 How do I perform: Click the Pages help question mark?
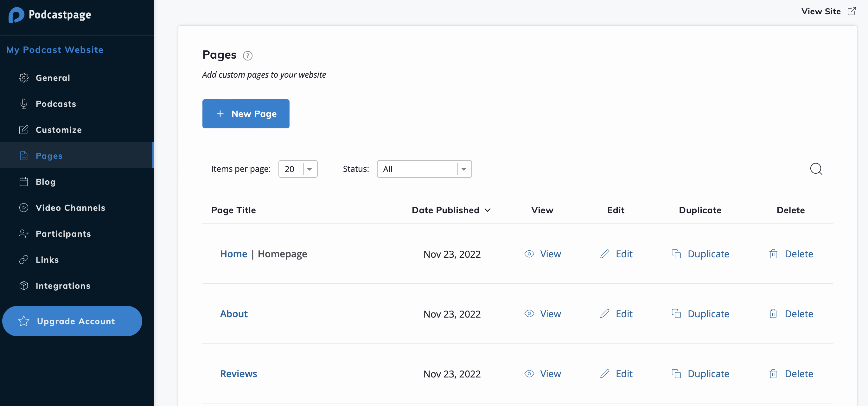[x=248, y=56]
